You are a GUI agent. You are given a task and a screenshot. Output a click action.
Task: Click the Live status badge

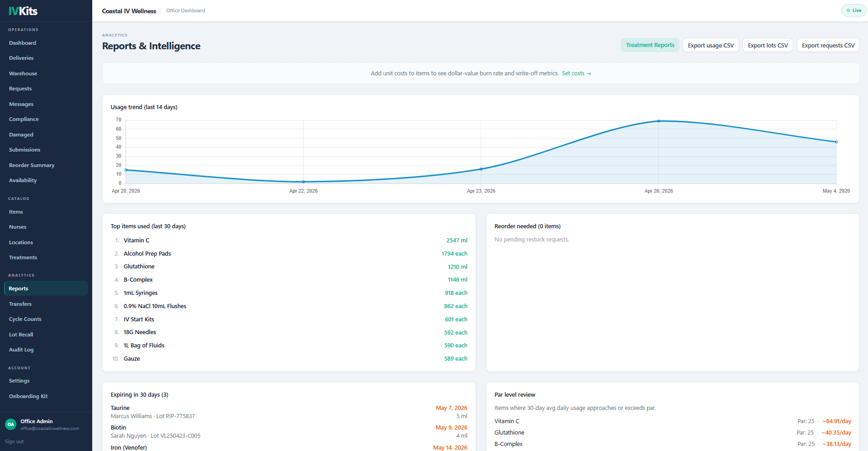click(854, 10)
